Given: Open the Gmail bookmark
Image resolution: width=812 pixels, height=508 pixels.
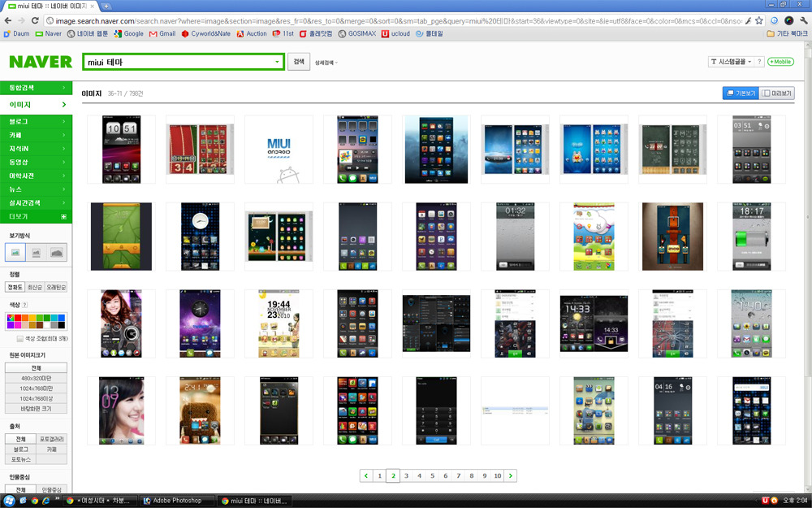Looking at the screenshot, I should 162,33.
